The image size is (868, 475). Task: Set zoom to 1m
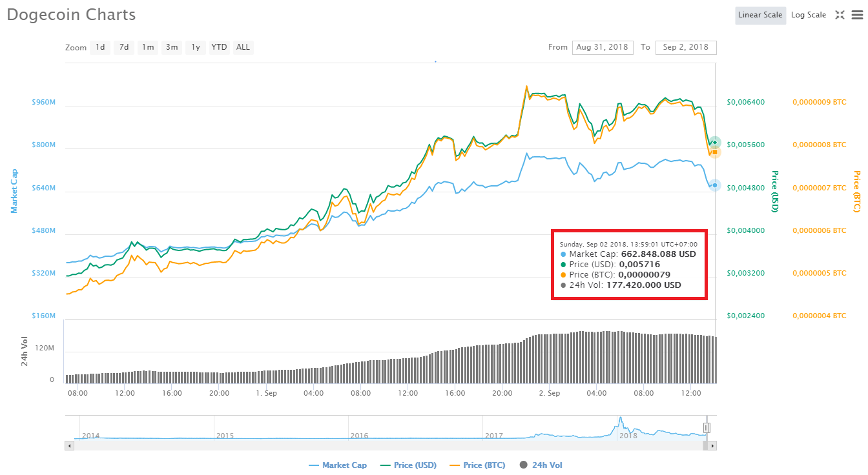tap(148, 47)
